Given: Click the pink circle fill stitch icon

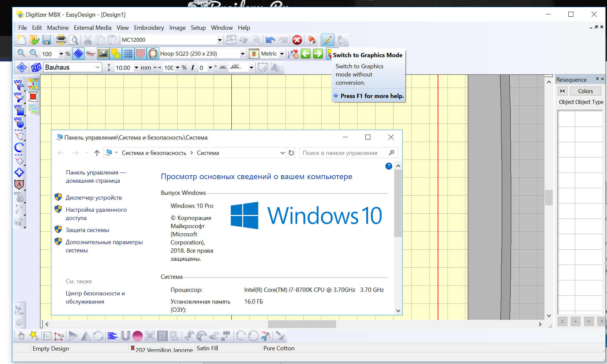Looking at the screenshot, I should click(138, 336).
